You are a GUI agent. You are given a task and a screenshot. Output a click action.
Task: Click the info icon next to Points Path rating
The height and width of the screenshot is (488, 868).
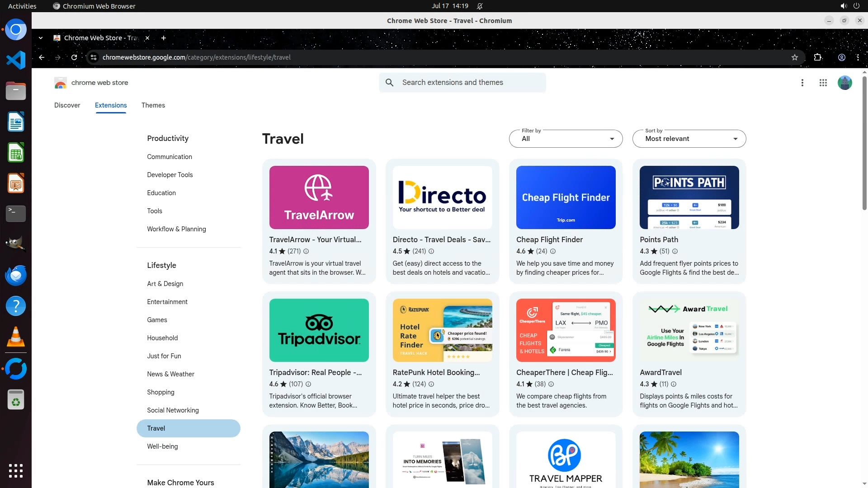coord(675,251)
